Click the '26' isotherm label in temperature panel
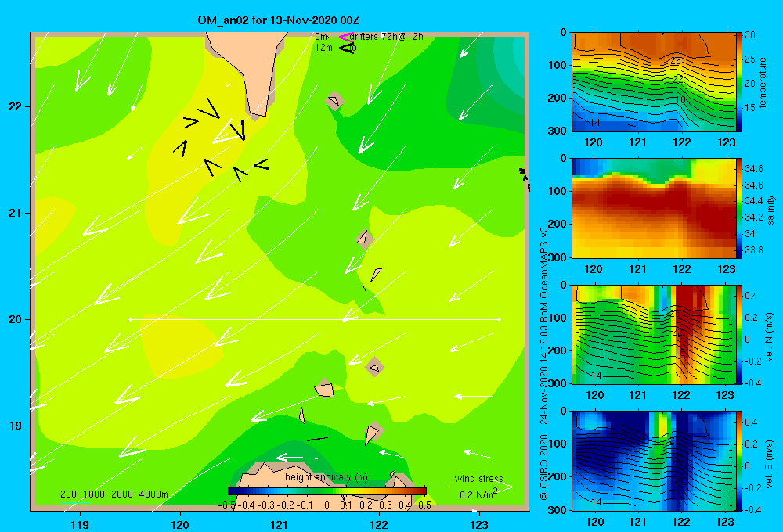The image size is (783, 532). click(676, 61)
